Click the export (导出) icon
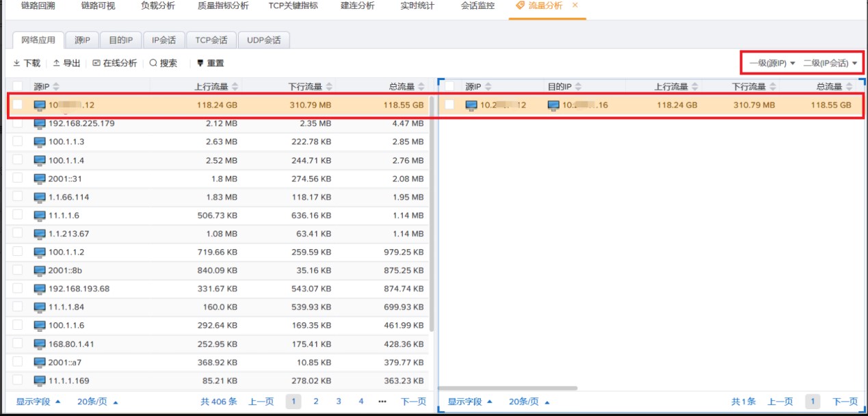Screen dimensions: 868x416 56,63
